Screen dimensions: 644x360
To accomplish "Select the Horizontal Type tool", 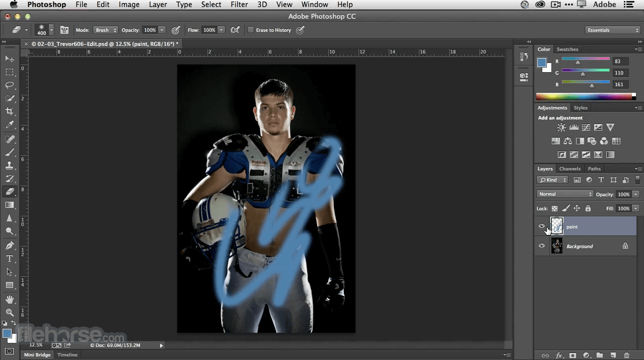I will pos(10,259).
